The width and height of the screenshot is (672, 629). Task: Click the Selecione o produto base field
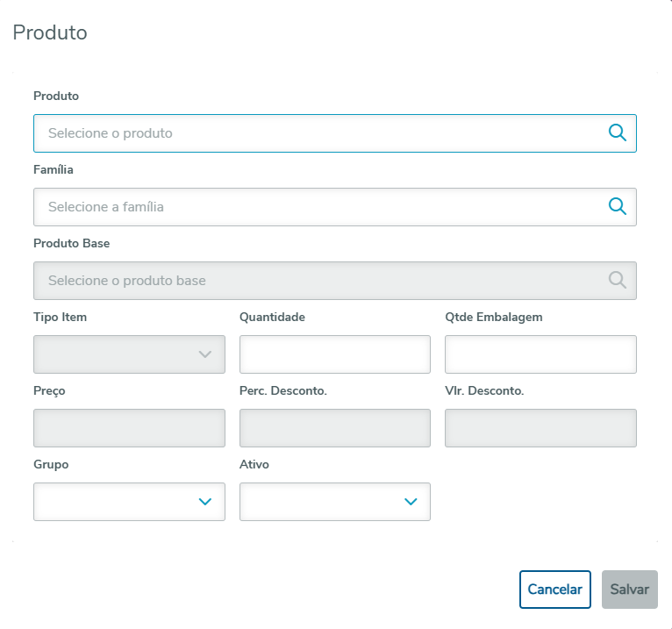[x=316, y=281]
